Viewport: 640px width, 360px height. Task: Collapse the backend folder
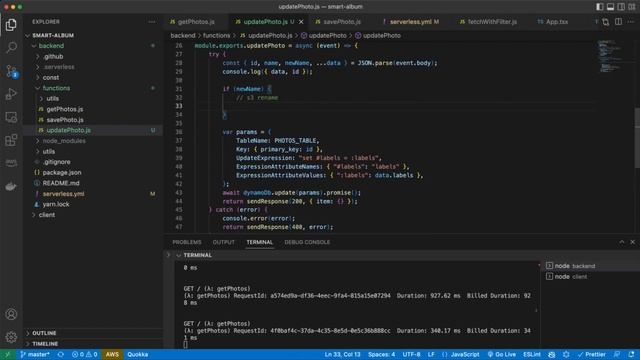[93, 46]
